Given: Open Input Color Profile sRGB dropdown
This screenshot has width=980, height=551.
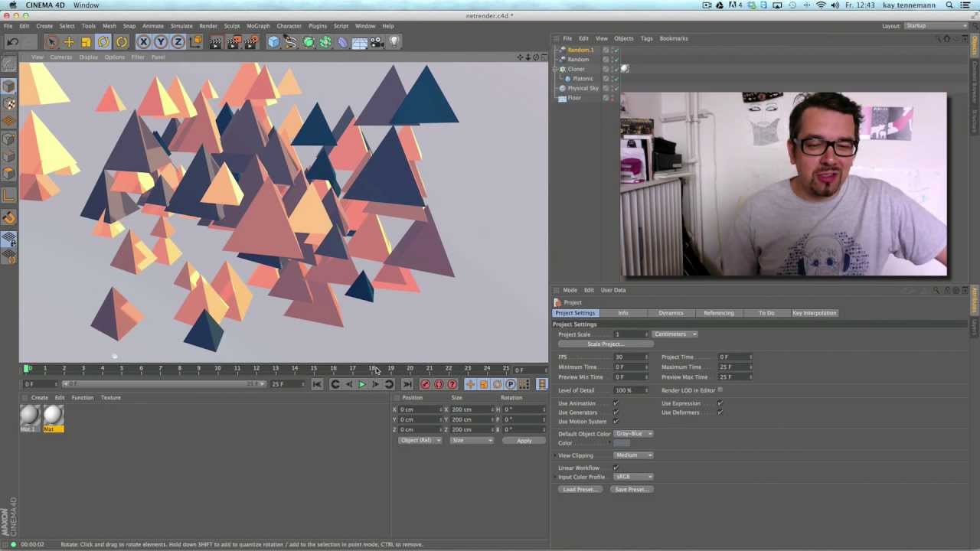Looking at the screenshot, I should [x=633, y=477].
